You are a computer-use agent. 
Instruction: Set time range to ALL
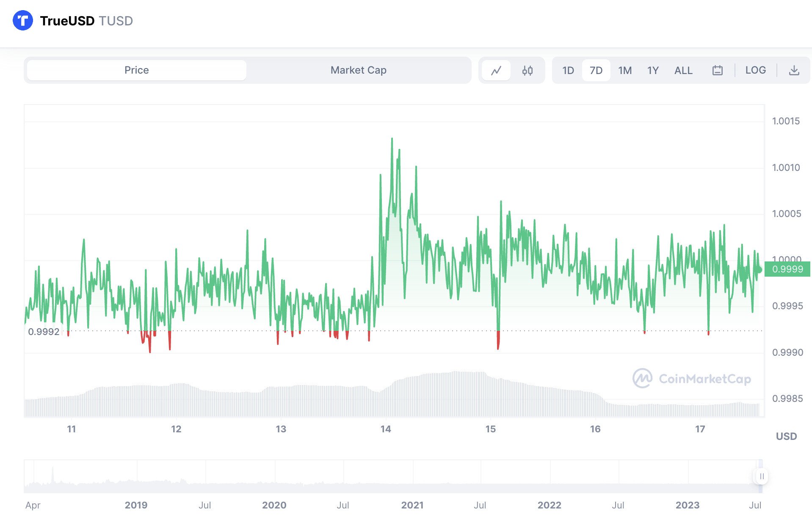coord(683,70)
